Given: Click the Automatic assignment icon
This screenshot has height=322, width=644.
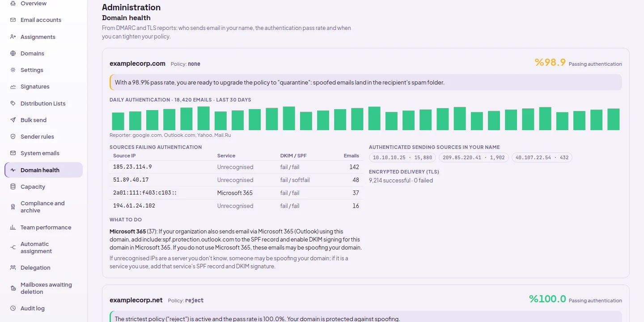Looking at the screenshot, I should pyautogui.click(x=13, y=248).
